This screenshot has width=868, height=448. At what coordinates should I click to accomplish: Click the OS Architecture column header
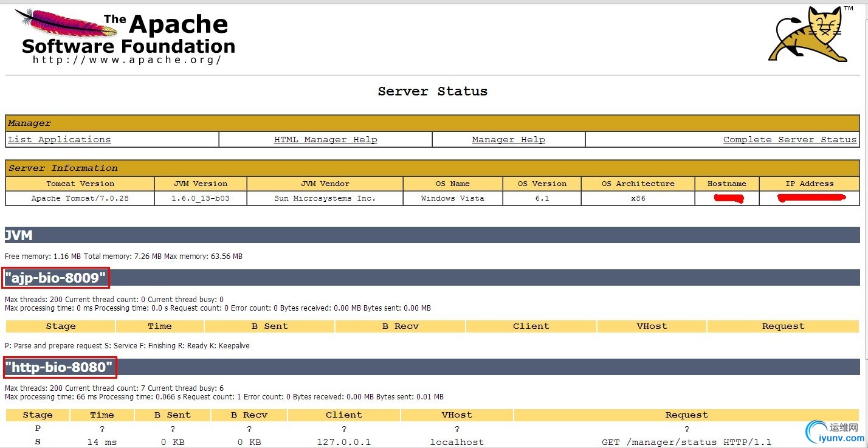638,184
